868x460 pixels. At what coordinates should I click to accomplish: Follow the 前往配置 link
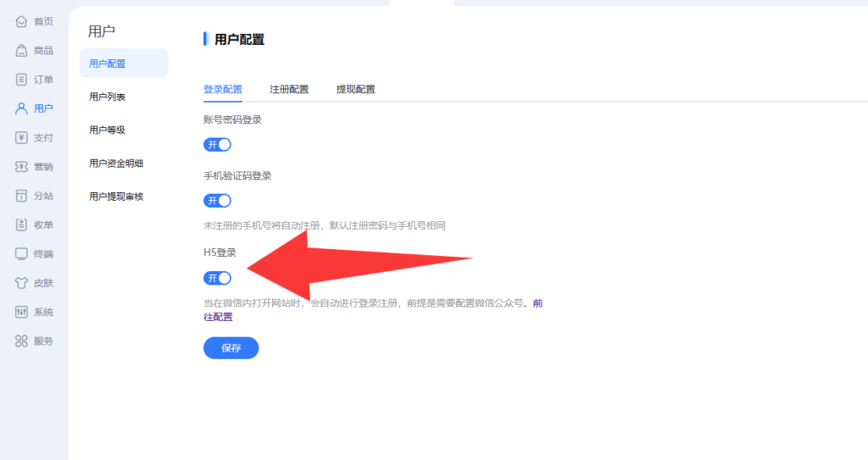[218, 317]
